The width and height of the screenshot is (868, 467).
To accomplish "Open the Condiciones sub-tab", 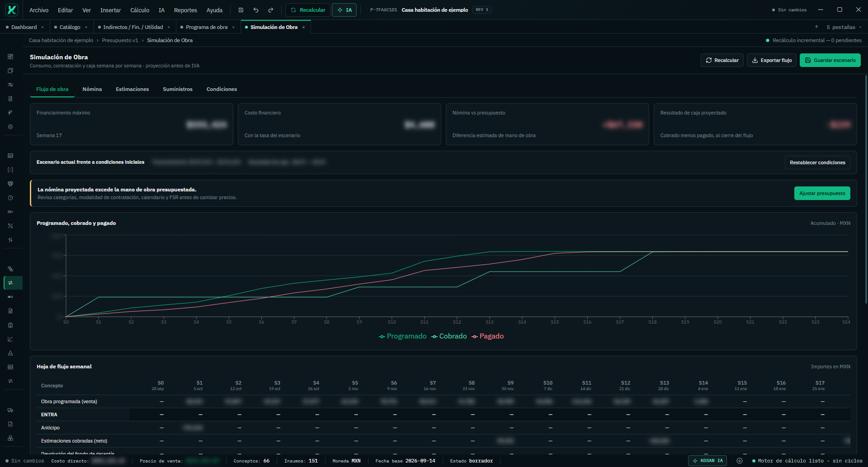I will pos(222,89).
